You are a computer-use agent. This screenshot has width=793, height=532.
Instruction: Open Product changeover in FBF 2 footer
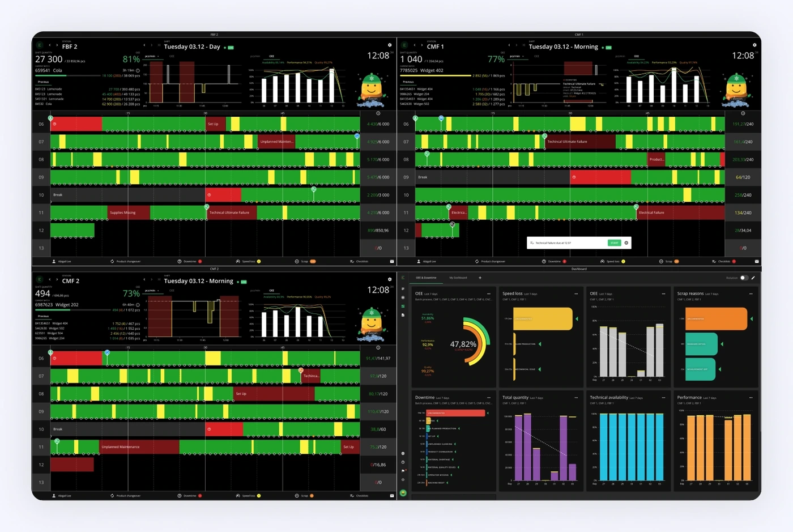coord(126,261)
